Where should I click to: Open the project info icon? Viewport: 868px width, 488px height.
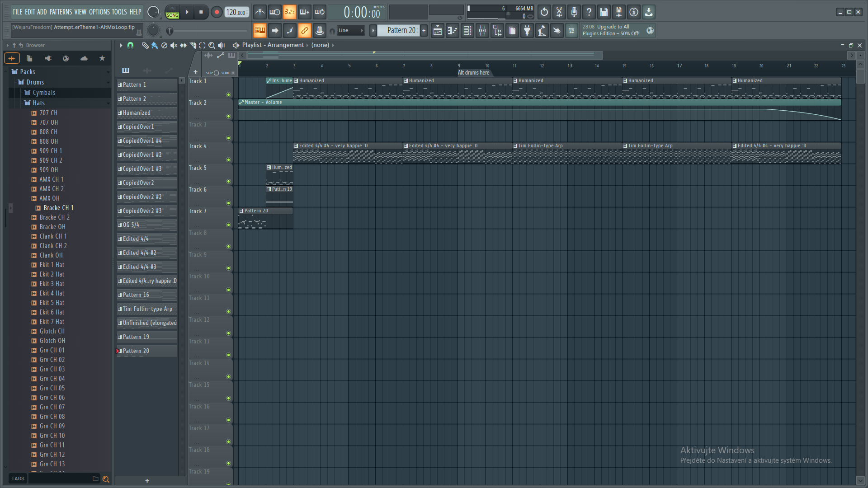[x=634, y=12]
